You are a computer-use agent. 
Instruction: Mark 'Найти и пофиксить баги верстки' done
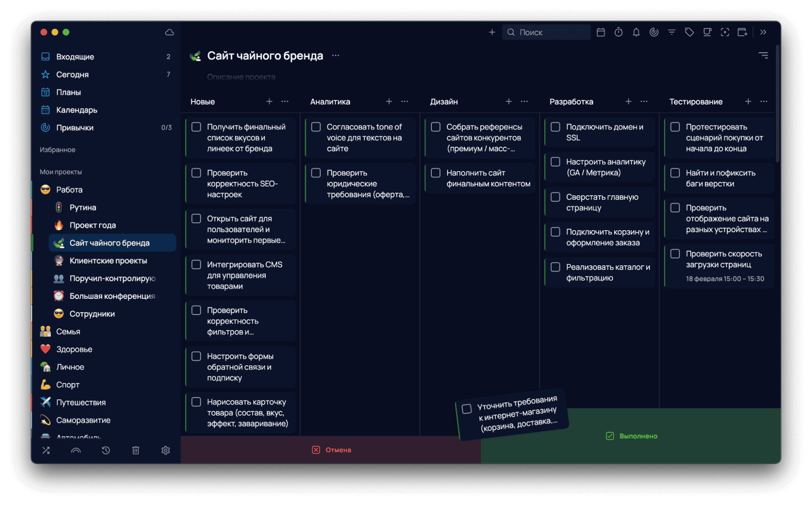point(675,173)
